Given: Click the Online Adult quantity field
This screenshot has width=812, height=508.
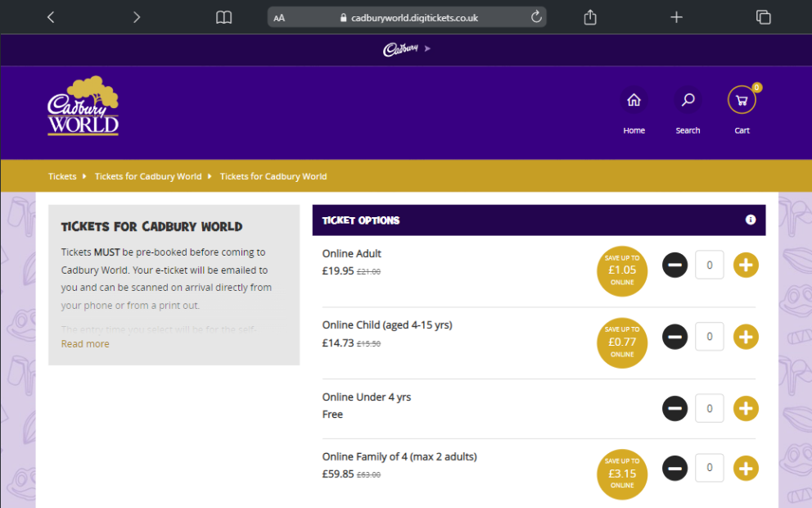Looking at the screenshot, I should pyautogui.click(x=709, y=265).
